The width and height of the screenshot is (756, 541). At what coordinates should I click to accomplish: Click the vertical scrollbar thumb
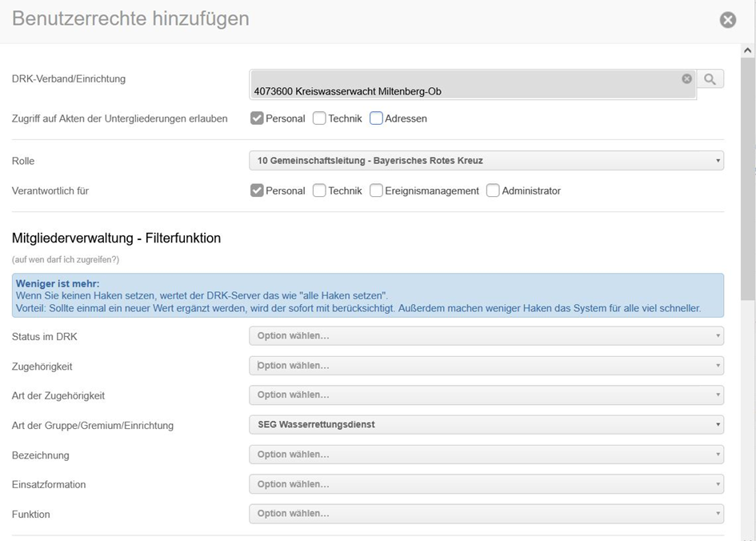tap(748, 176)
